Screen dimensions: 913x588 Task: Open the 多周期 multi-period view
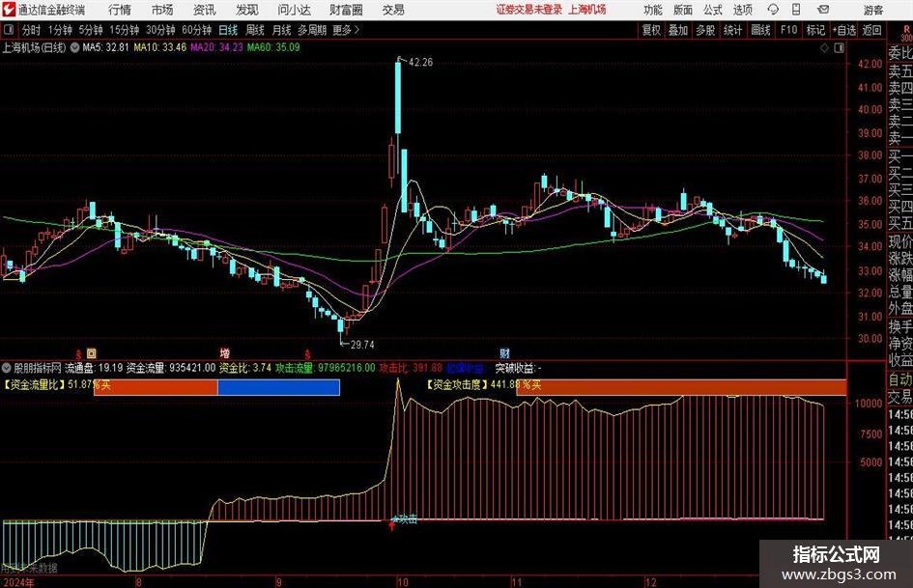tap(312, 30)
